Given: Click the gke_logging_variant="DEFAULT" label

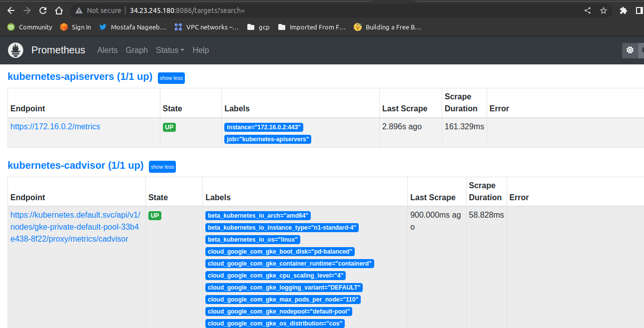Looking at the screenshot, I should click(x=284, y=288).
